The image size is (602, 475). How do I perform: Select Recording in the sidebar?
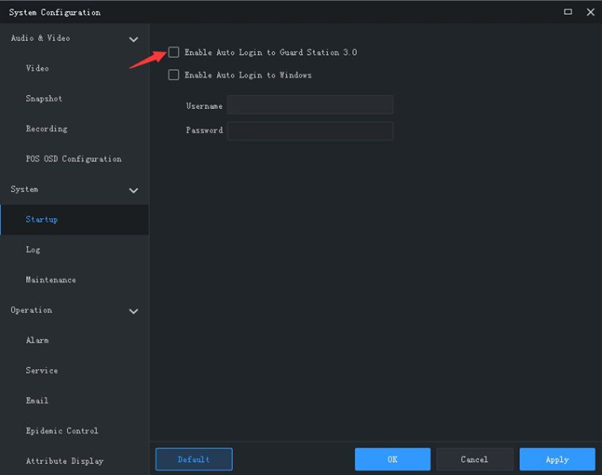pyautogui.click(x=46, y=129)
